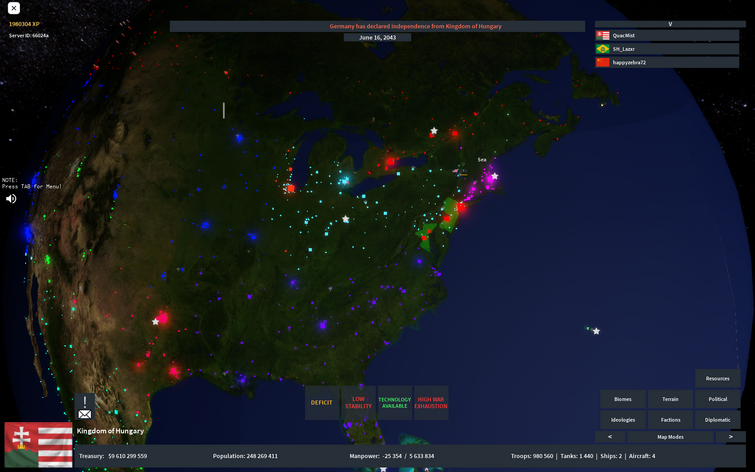
Task: Select QuacMist player flag icon
Action: coord(602,36)
